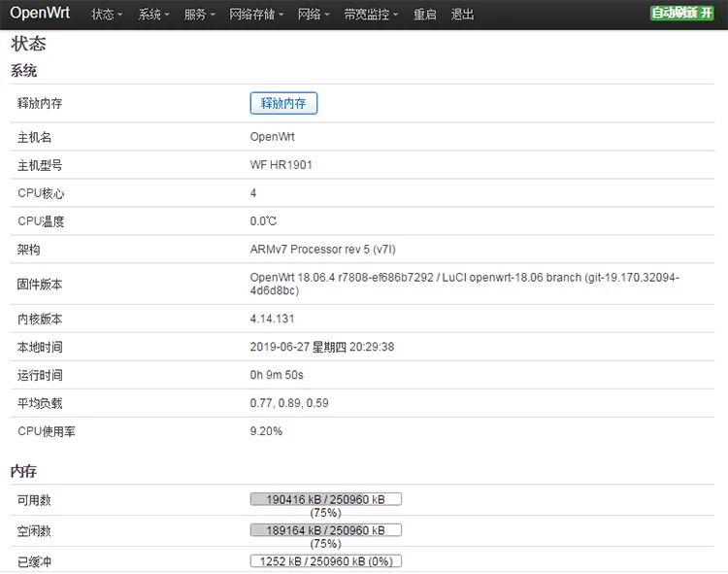The image size is (728, 574).
Task: Click the 内存 section heading
Action: click(23, 471)
